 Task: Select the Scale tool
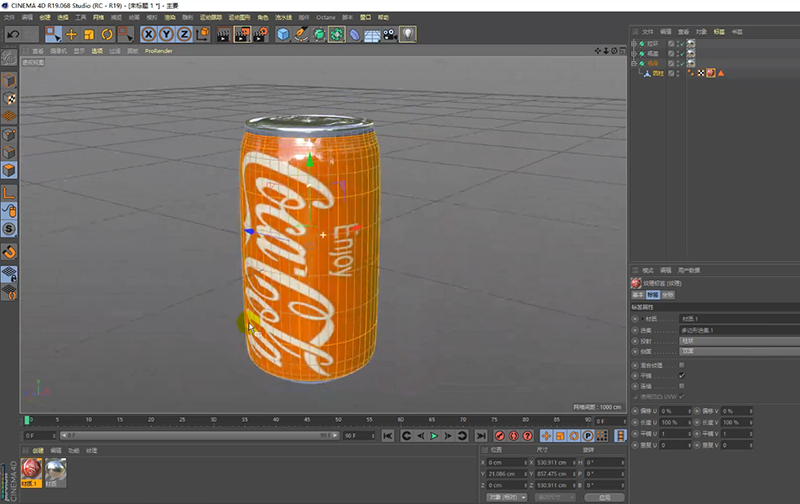tap(89, 34)
